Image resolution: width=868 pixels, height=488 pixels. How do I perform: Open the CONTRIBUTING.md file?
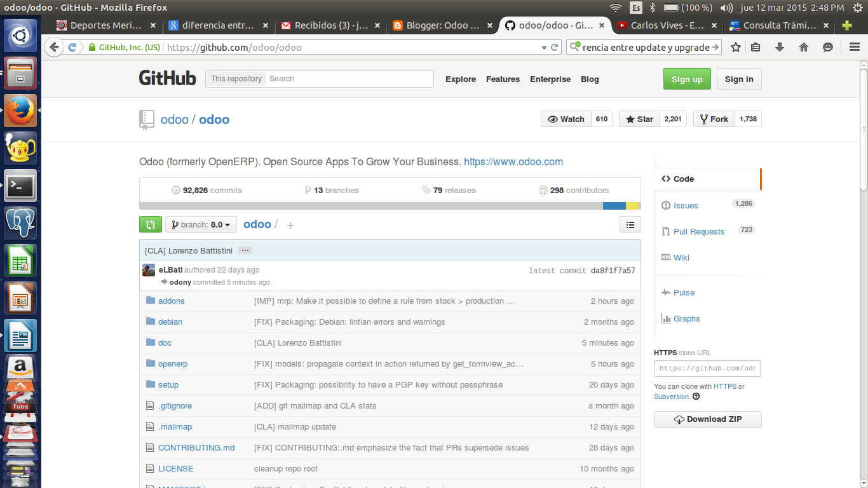point(196,447)
